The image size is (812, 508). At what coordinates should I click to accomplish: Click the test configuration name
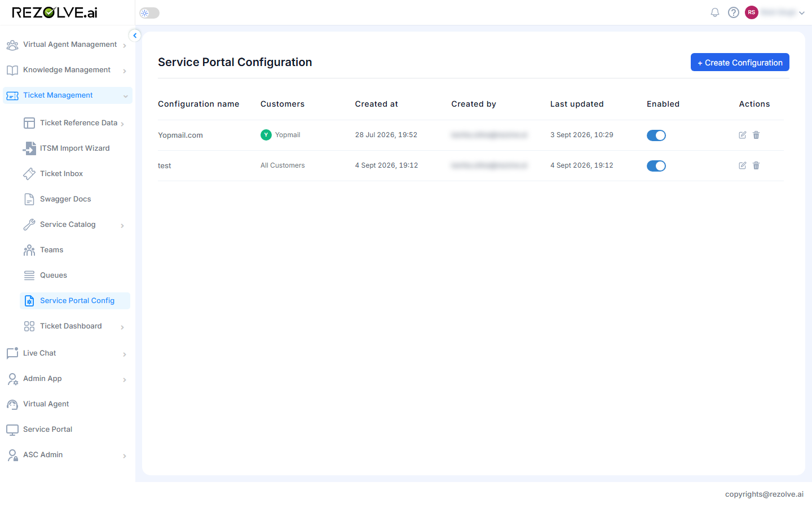(x=165, y=165)
